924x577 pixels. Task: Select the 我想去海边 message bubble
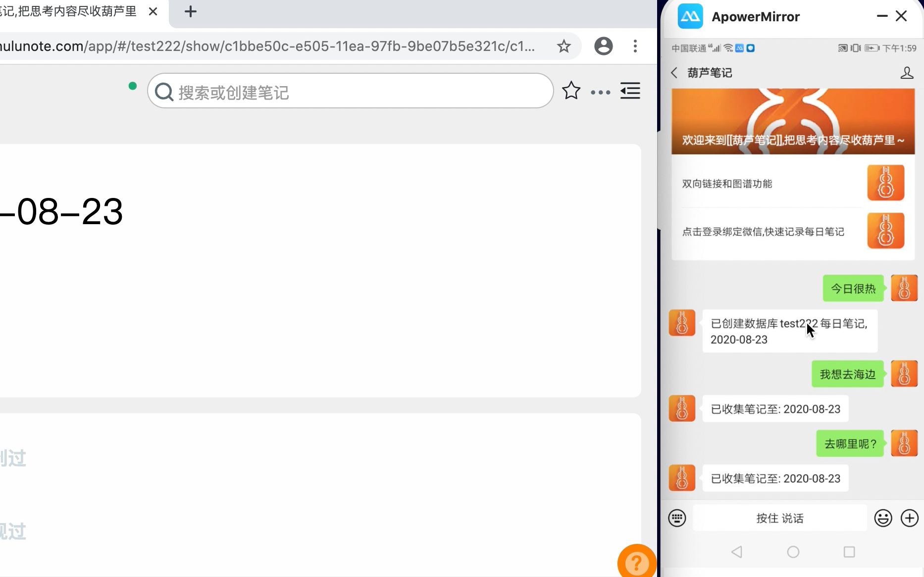tap(848, 374)
